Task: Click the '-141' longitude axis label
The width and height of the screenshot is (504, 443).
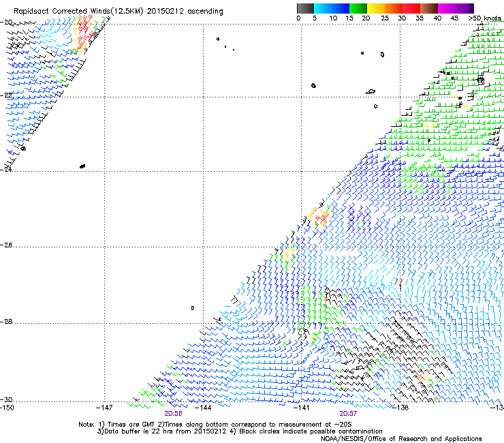Action: click(x=301, y=408)
